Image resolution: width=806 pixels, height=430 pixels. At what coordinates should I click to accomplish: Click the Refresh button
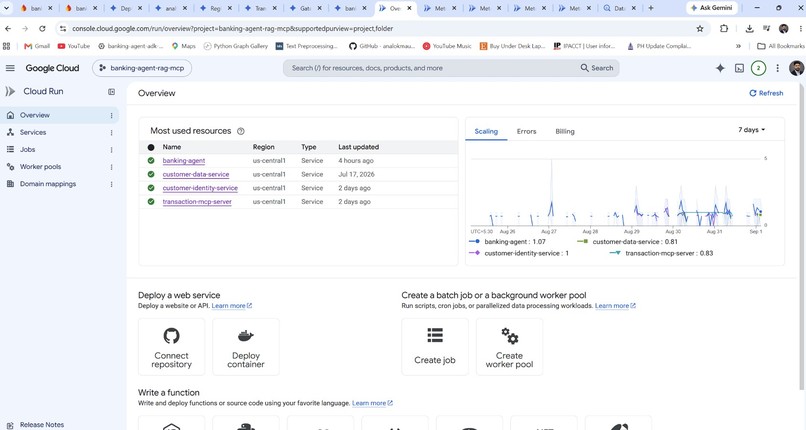click(766, 93)
